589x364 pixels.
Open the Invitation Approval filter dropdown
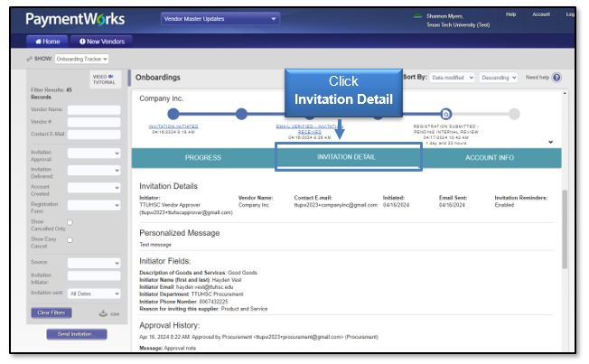coord(94,154)
